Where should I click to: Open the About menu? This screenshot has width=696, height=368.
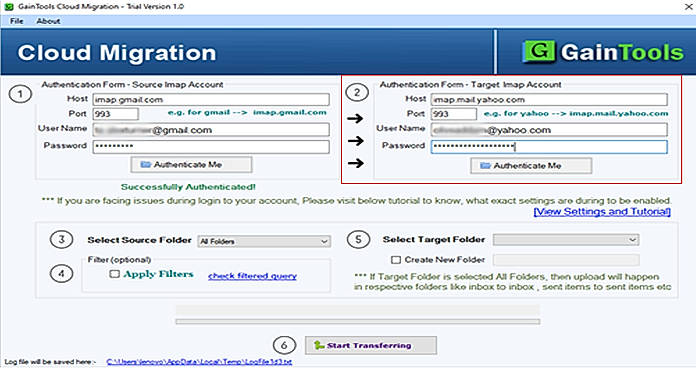[48, 21]
